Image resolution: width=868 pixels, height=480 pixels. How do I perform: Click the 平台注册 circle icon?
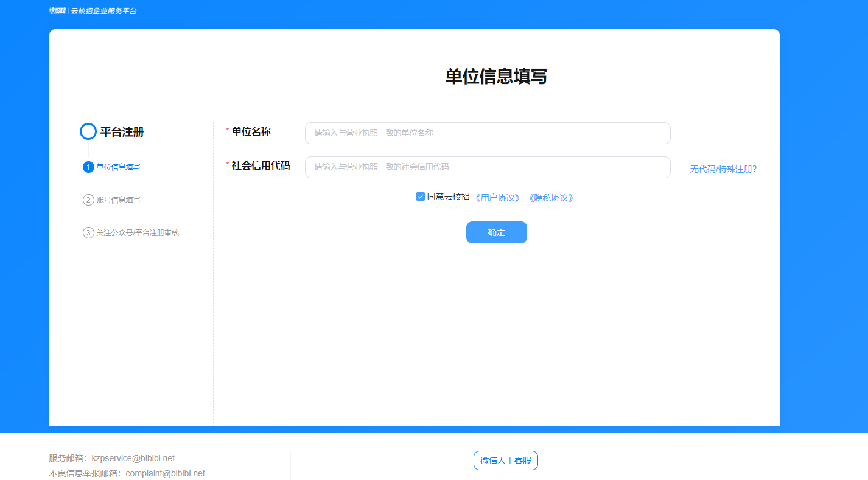pos(88,131)
